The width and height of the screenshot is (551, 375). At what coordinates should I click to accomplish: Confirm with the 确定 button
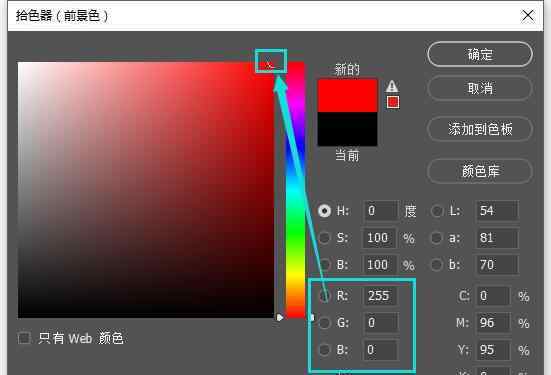click(x=480, y=54)
